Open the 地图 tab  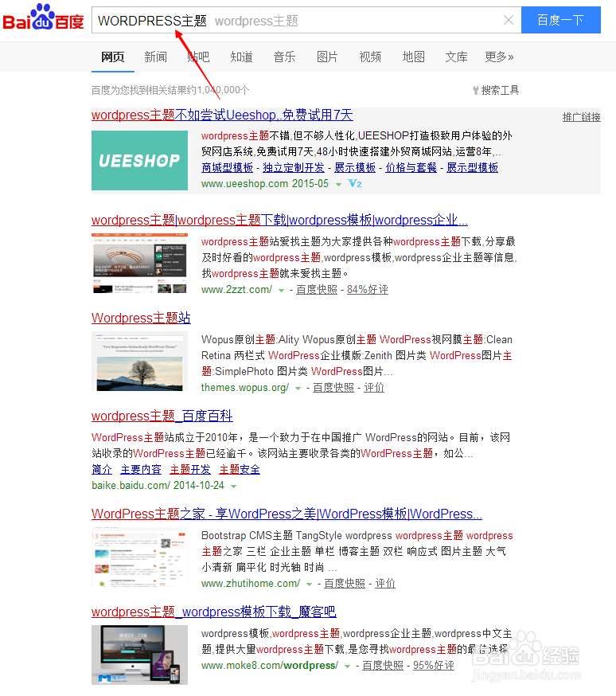pos(413,57)
